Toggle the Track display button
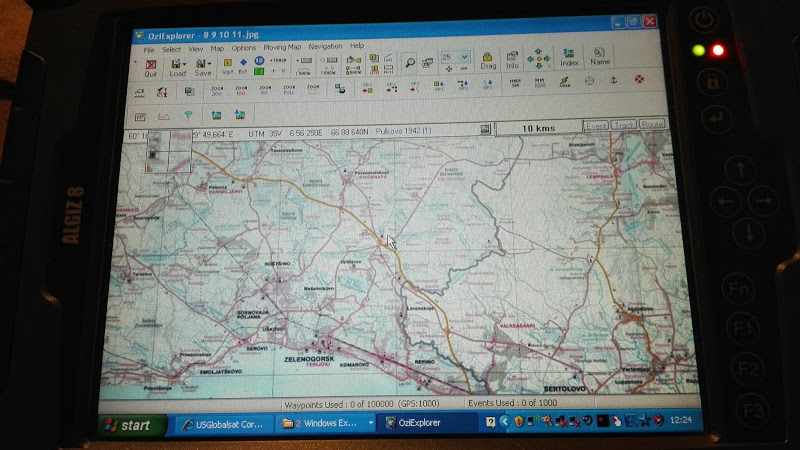The width and height of the screenshot is (800, 450). (623, 126)
